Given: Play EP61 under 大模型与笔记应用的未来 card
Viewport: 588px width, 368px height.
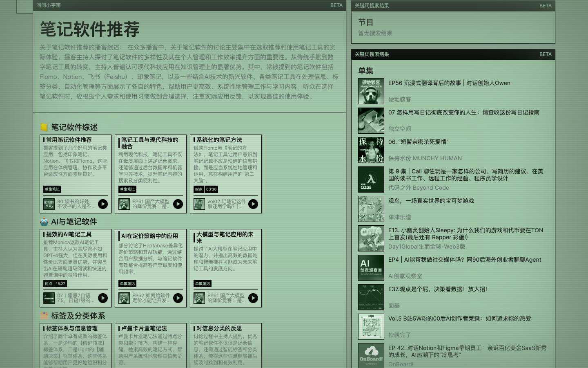Looking at the screenshot, I should (253, 298).
